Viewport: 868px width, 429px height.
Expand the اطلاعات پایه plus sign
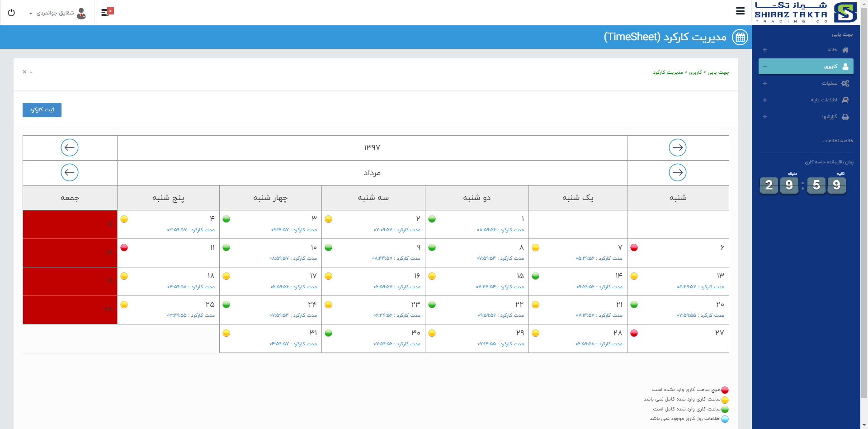point(765,100)
